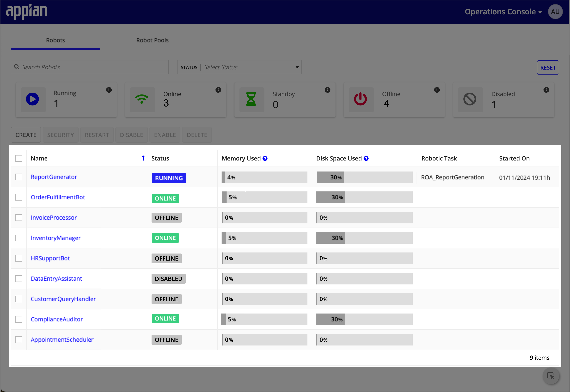Open info icon on Online card

tap(218, 90)
